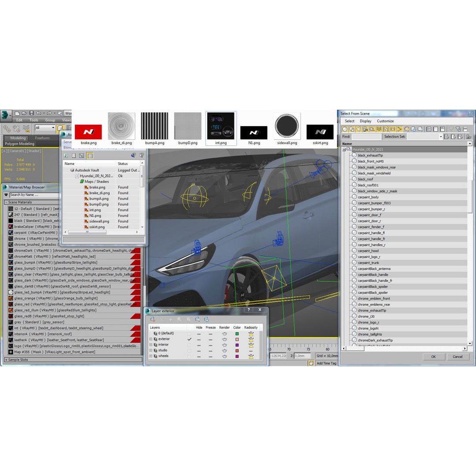Click the Redo arrow icon
This screenshot has width=476, height=476.
49,113
